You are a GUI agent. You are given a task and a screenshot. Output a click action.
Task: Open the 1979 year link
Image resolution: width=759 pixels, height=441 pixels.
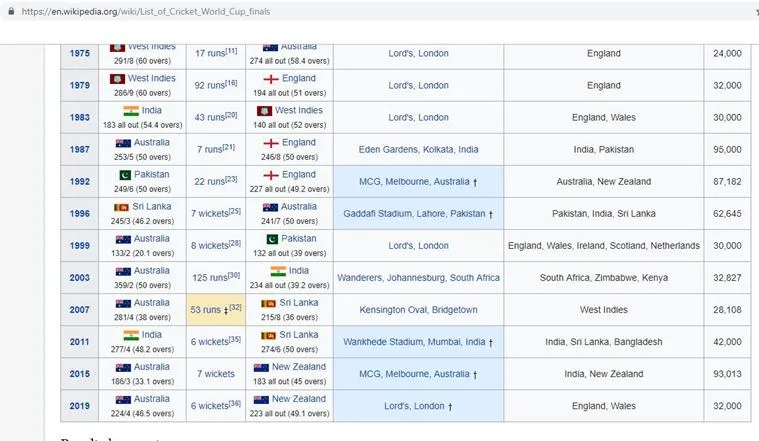pyautogui.click(x=79, y=85)
